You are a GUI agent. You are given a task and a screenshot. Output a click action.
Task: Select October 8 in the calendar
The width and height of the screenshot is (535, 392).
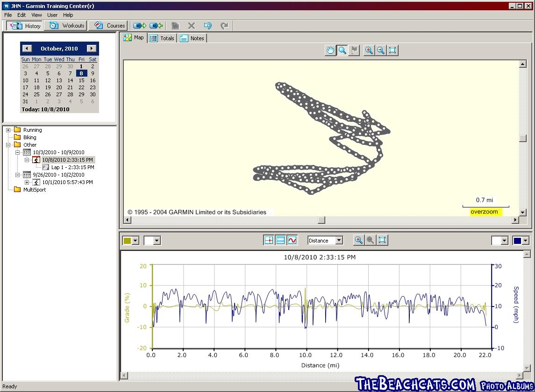point(81,73)
